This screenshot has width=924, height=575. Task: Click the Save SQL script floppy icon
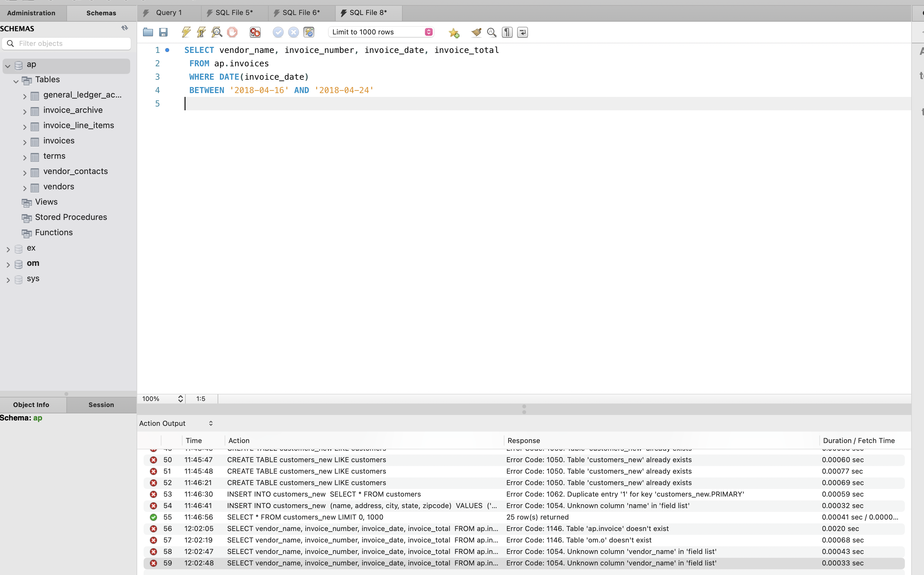point(163,32)
